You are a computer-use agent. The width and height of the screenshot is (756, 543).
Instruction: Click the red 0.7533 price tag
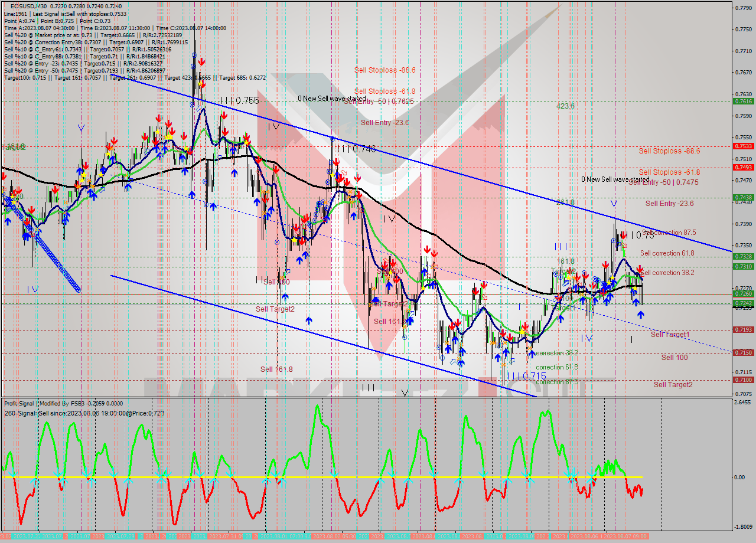pos(742,146)
